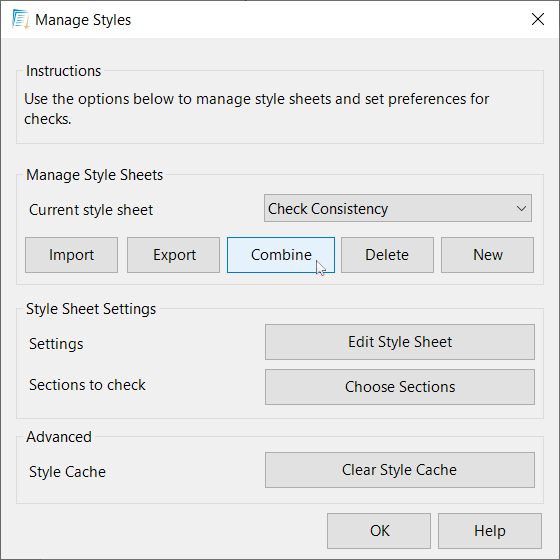Image resolution: width=560 pixels, height=560 pixels.
Task: Create a New style sheet
Action: [488, 255]
